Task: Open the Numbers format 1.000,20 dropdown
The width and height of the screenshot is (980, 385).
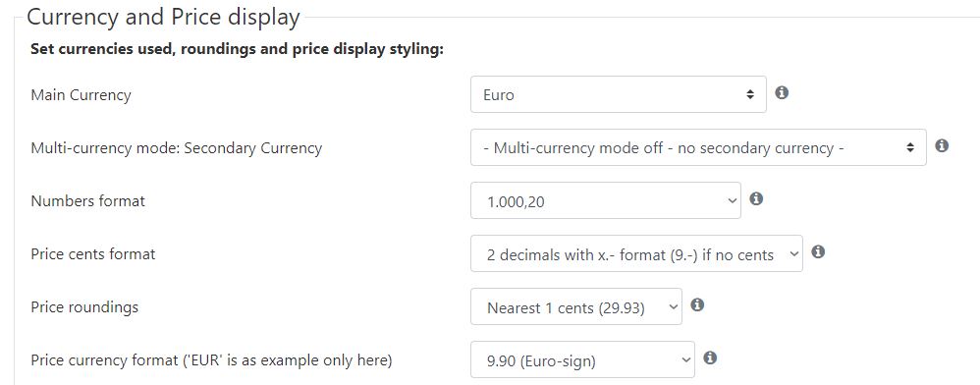Action: (x=606, y=200)
